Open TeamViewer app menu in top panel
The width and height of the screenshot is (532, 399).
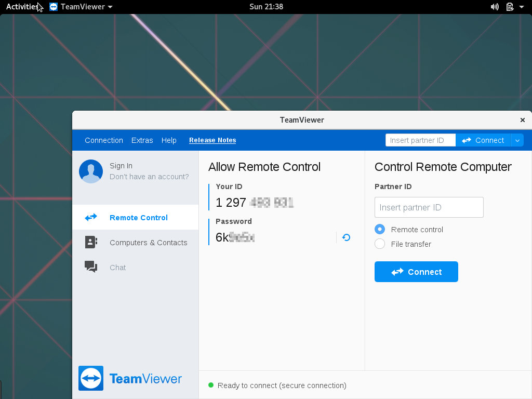point(81,7)
